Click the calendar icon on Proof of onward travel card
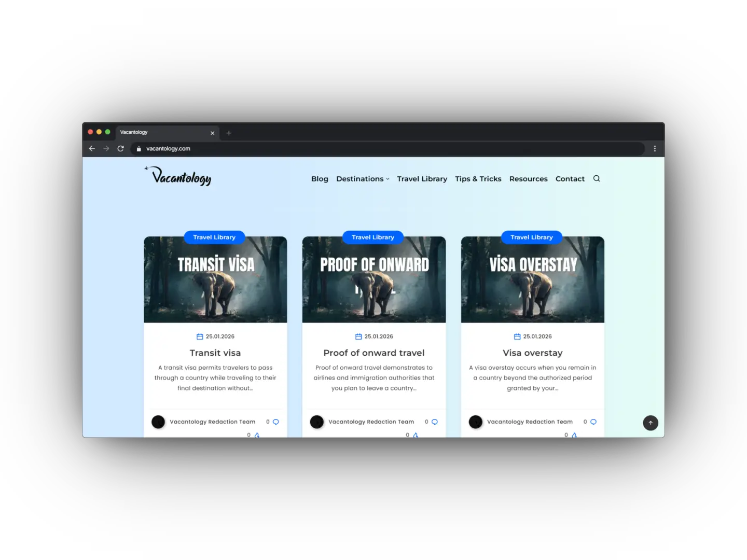The image size is (747, 560). point(358,336)
